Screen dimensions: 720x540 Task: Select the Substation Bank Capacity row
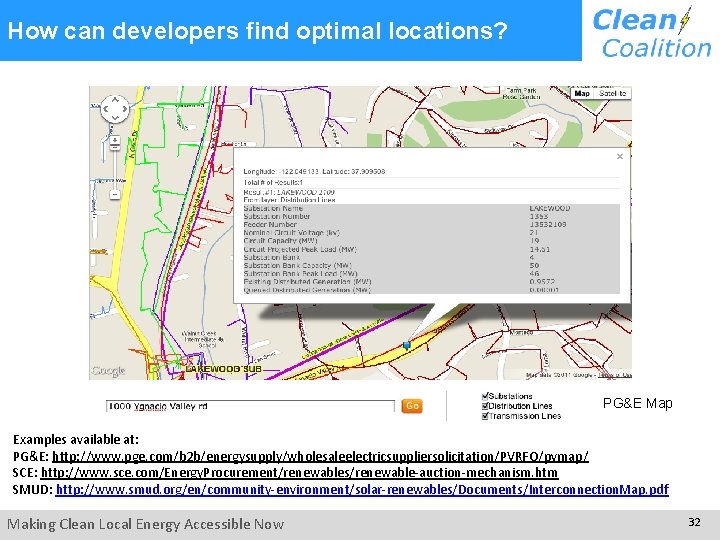(431, 265)
